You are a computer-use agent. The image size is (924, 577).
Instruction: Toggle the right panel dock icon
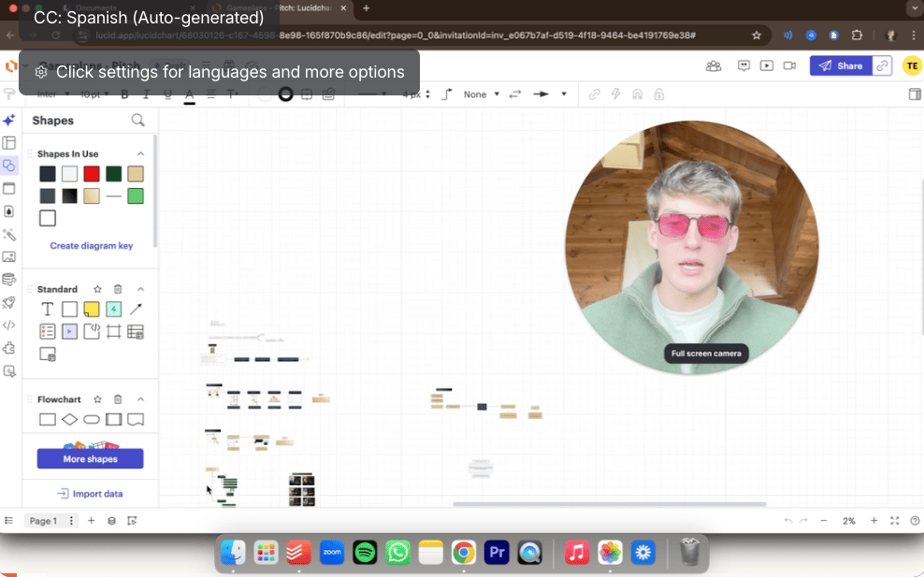tap(915, 94)
